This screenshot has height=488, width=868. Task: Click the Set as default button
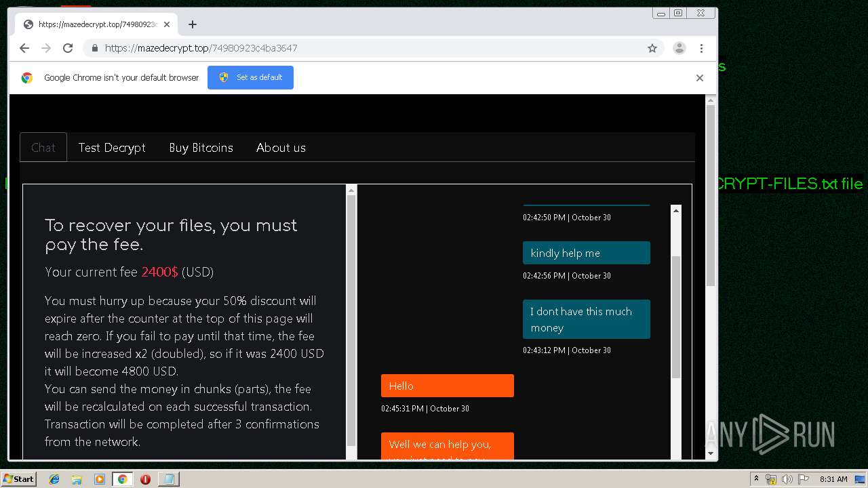250,77
